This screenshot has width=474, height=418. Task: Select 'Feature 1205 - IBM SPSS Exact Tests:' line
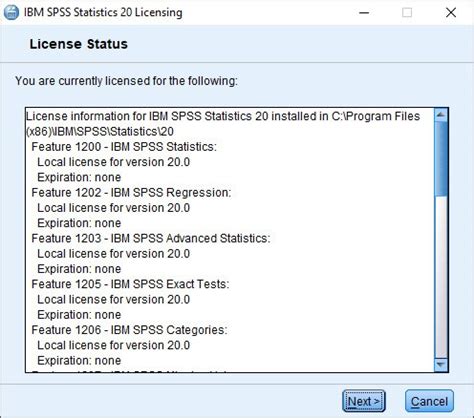(130, 284)
